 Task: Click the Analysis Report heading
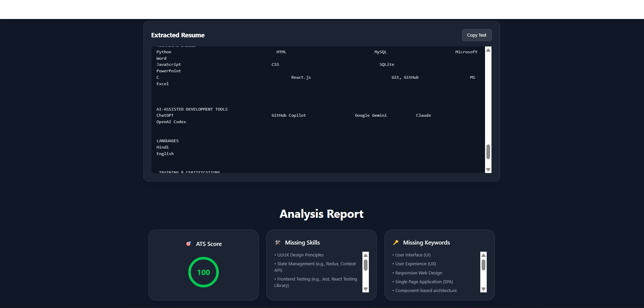pyautogui.click(x=321, y=214)
